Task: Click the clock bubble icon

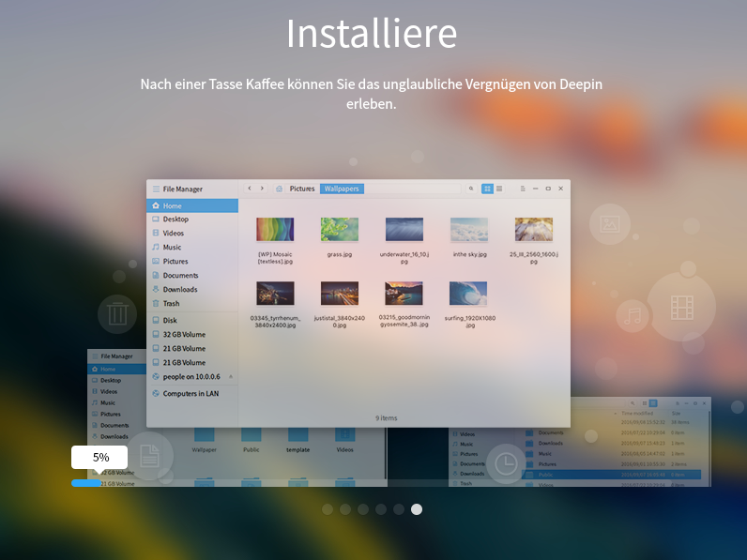Action: [506, 463]
